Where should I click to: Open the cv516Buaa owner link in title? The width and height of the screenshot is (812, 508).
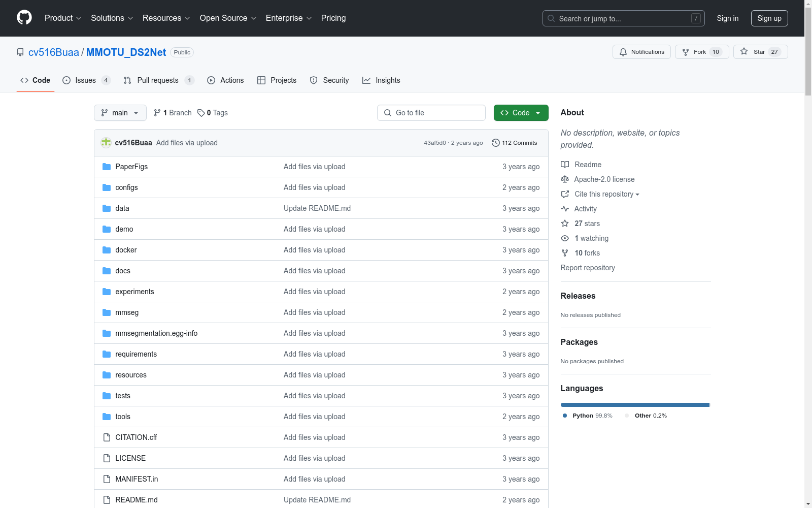54,52
